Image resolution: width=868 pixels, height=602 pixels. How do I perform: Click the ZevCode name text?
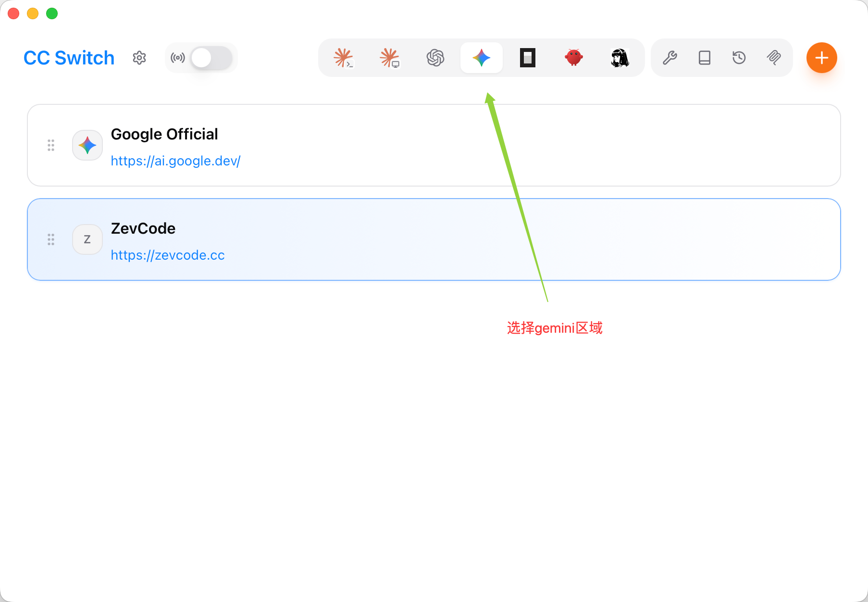coord(143,228)
